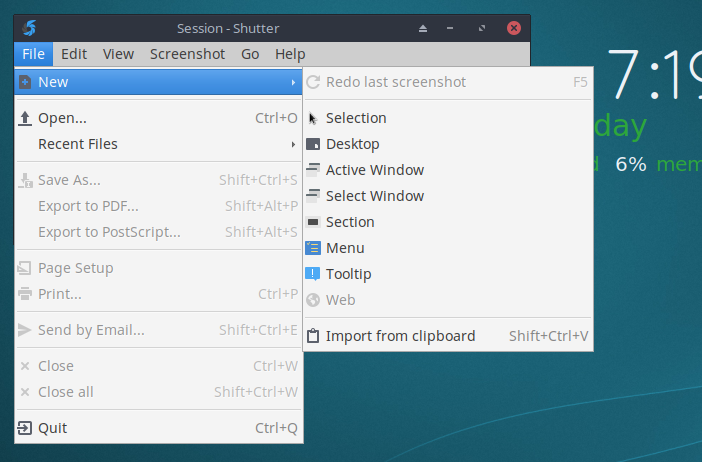The image size is (702, 462).
Task: Select Import from clipboard
Action: click(x=448, y=336)
